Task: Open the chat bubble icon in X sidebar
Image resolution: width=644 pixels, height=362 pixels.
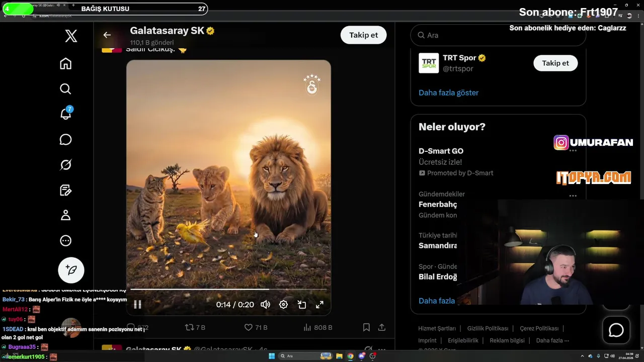Action: tap(65, 139)
